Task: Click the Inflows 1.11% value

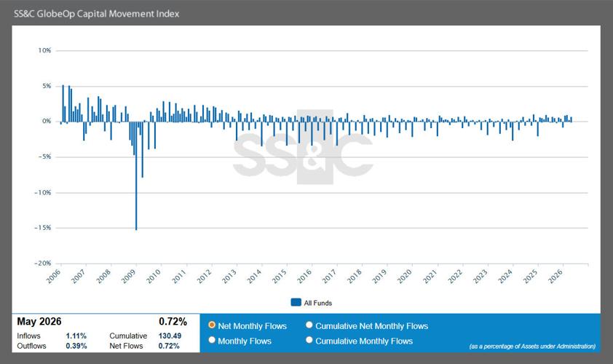Action: tap(76, 336)
